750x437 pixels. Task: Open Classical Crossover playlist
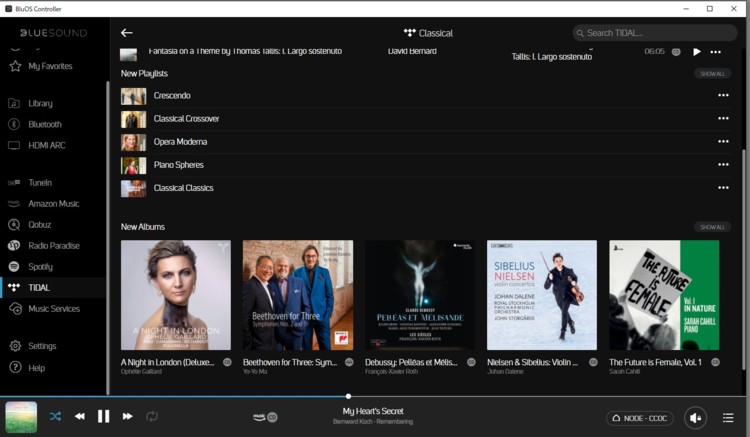(x=186, y=119)
